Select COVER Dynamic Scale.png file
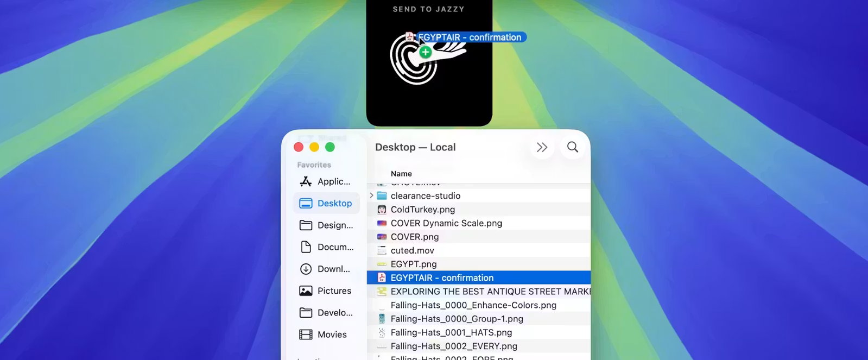868x360 pixels. (x=479, y=223)
